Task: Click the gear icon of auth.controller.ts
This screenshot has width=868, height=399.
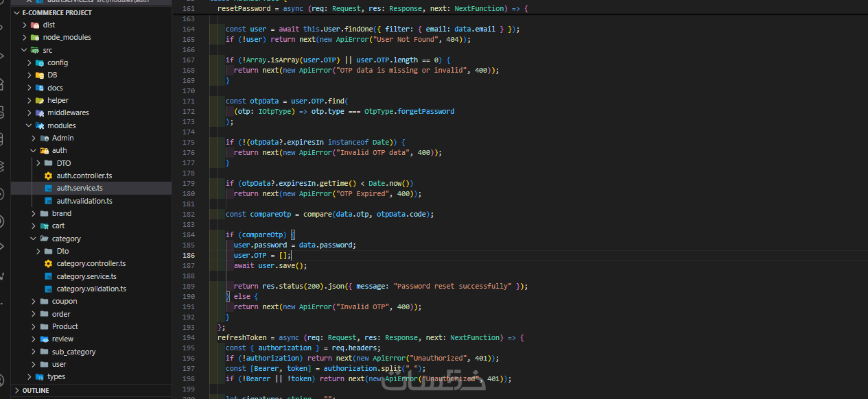Action: (x=48, y=176)
